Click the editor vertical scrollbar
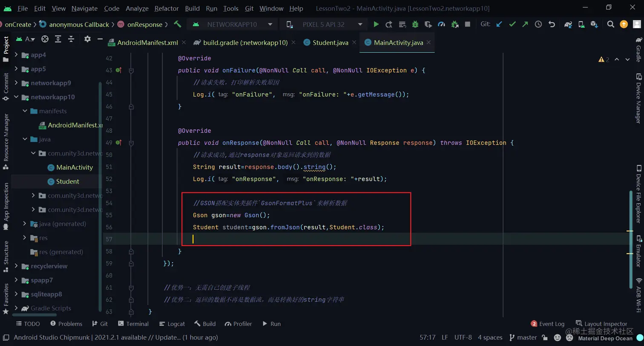The height and width of the screenshot is (346, 644). coord(630,240)
